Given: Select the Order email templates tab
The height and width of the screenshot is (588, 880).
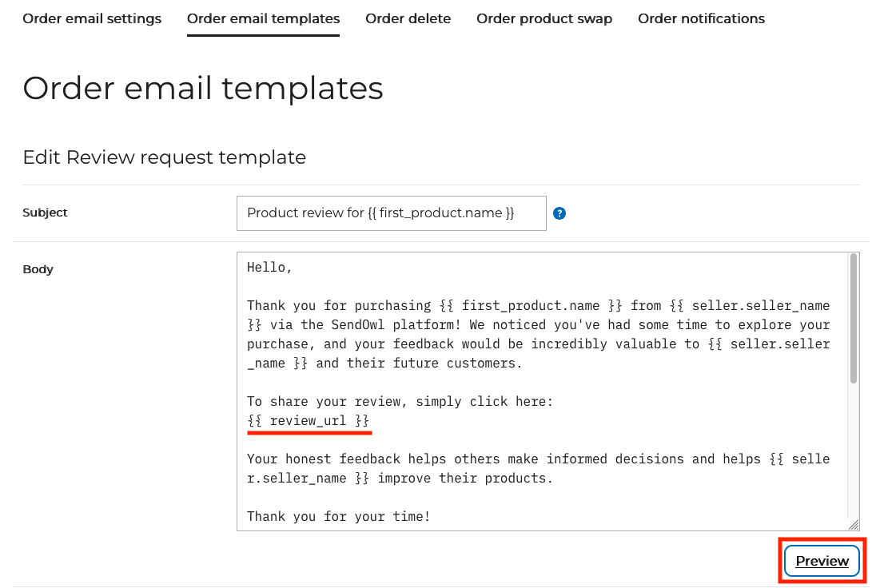Looking at the screenshot, I should 263,18.
